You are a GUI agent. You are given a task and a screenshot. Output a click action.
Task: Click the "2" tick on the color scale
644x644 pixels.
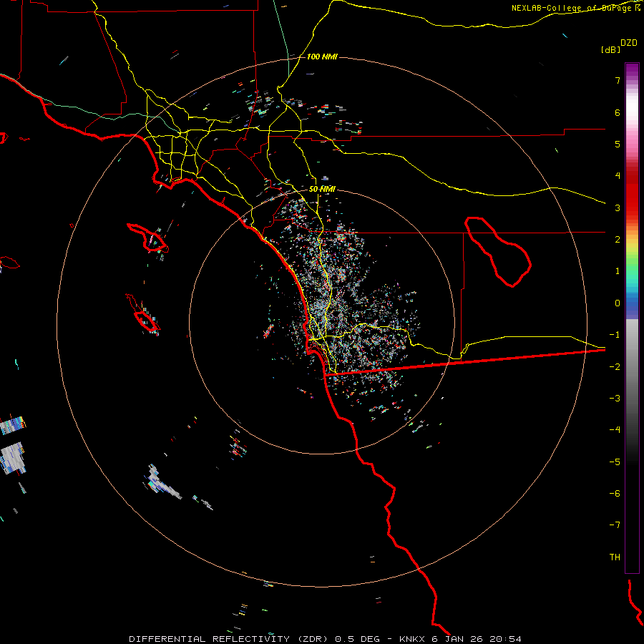pyautogui.click(x=618, y=240)
